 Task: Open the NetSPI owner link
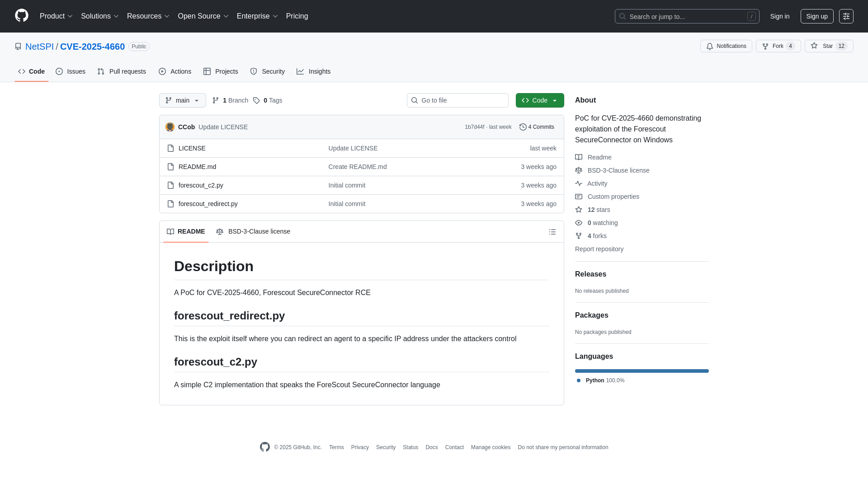[x=39, y=47]
